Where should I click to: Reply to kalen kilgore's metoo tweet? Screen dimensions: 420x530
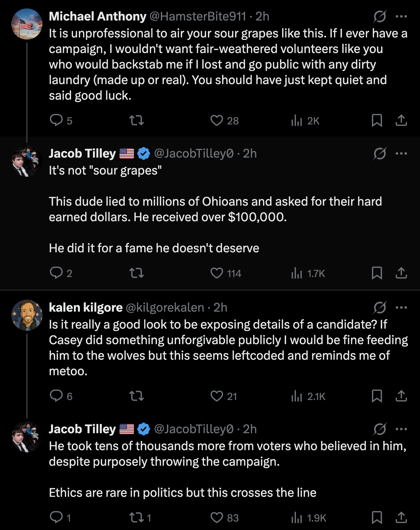pos(56,396)
